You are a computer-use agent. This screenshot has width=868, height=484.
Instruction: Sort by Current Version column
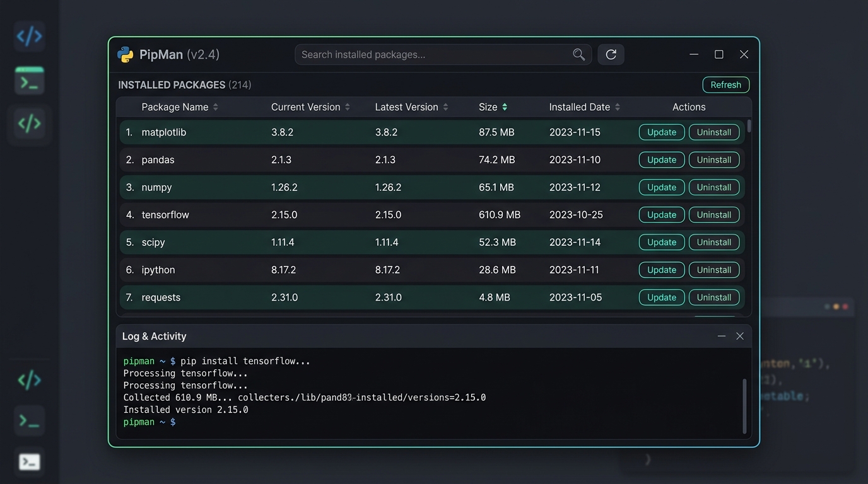310,107
